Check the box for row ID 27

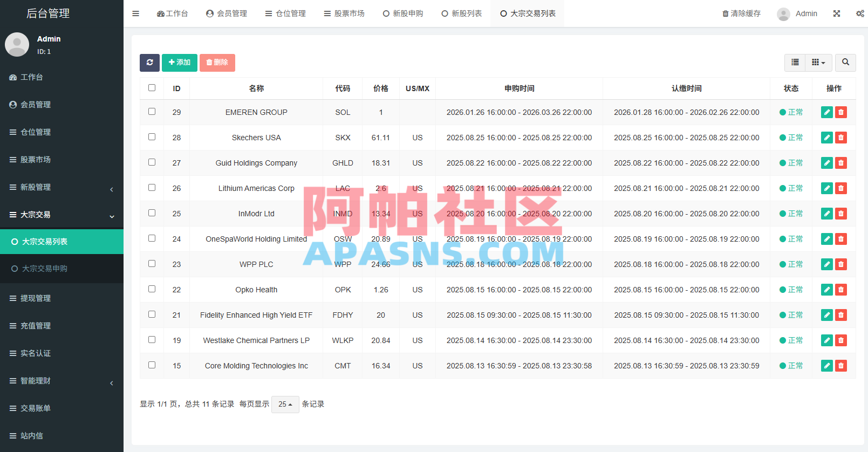pyautogui.click(x=152, y=162)
